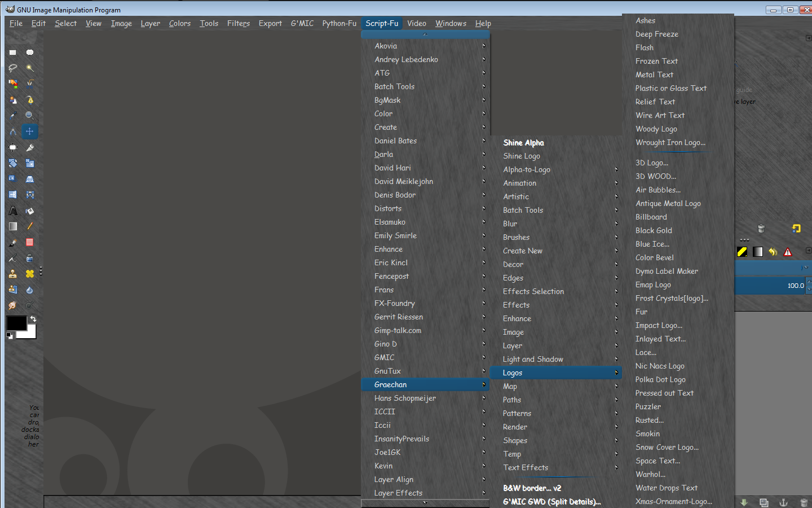Viewport: 812px width, 508px height.
Task: Pick the Clone stamp tool
Action: [13, 274]
